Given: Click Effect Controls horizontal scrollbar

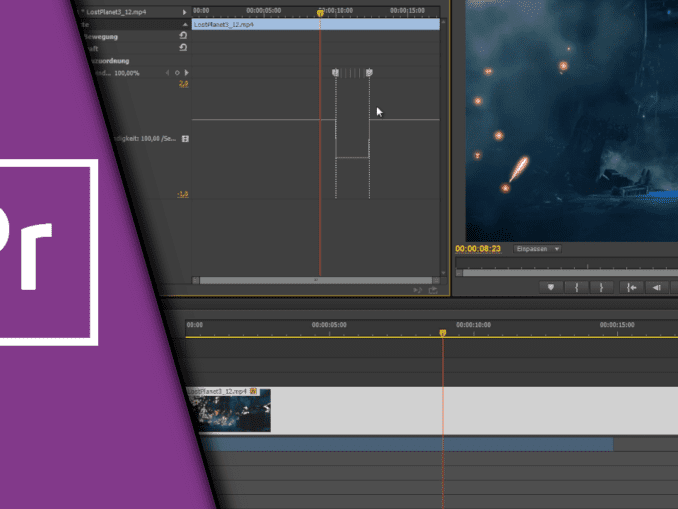Looking at the screenshot, I should 316,281.
